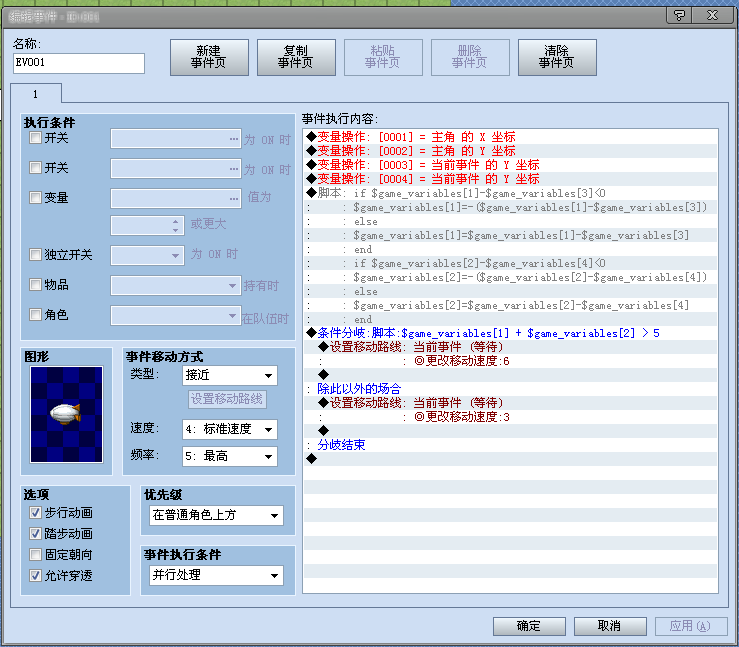The width and height of the screenshot is (739, 647).
Task: Select command 变量操作 [0004] 当前事件 Y 坐标
Action: pyautogui.click(x=510, y=179)
